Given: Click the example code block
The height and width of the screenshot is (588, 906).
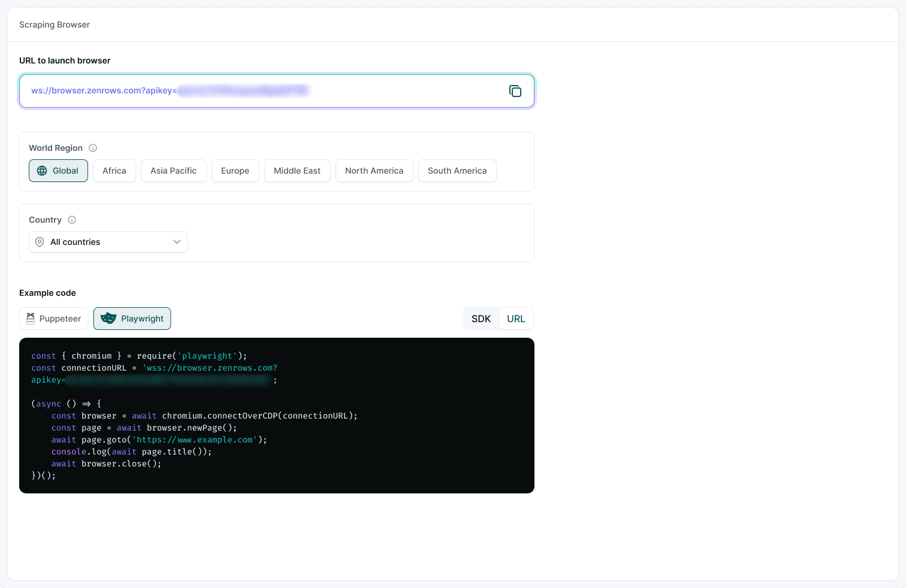Looking at the screenshot, I should 277,416.
